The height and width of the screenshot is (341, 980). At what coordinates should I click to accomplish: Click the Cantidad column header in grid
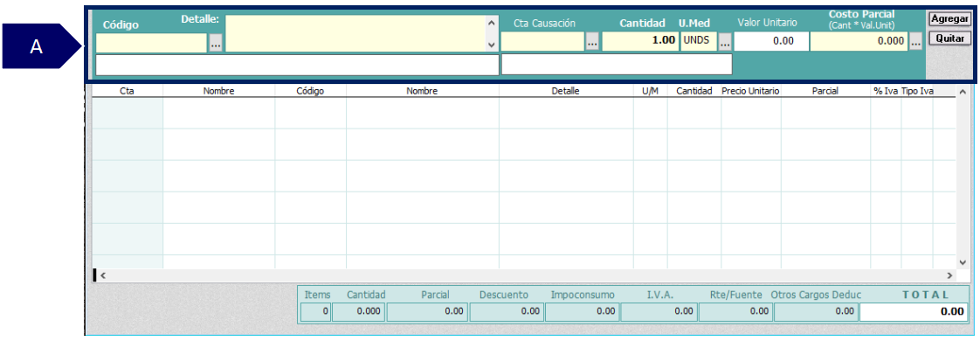click(x=694, y=91)
